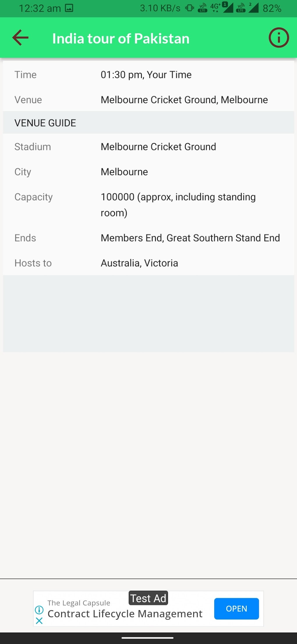The height and width of the screenshot is (644, 297).
Task: Tap the ad info 'i' icon
Action: (39, 610)
